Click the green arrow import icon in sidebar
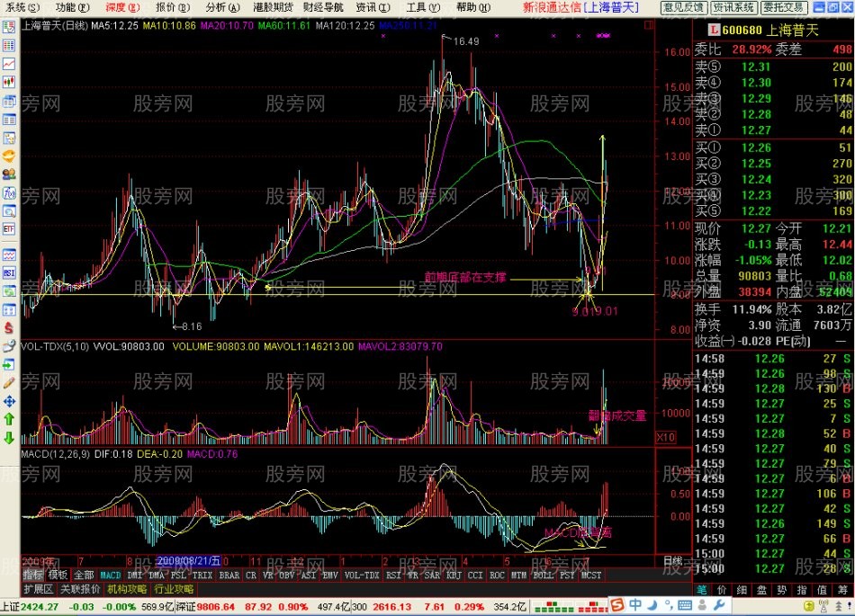The width and height of the screenshot is (855, 616). click(x=9, y=364)
